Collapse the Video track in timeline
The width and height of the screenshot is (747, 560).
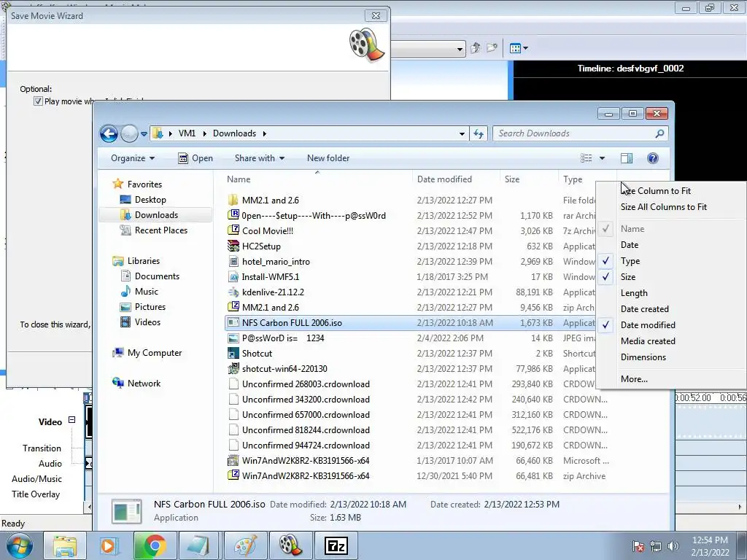pos(71,420)
